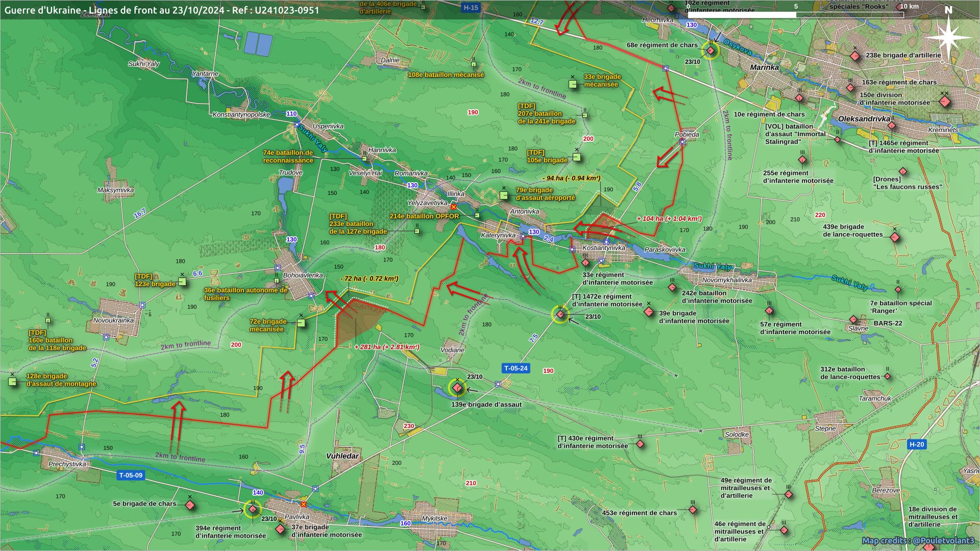Click the map credits @Pouletvolant3 text

(911, 541)
